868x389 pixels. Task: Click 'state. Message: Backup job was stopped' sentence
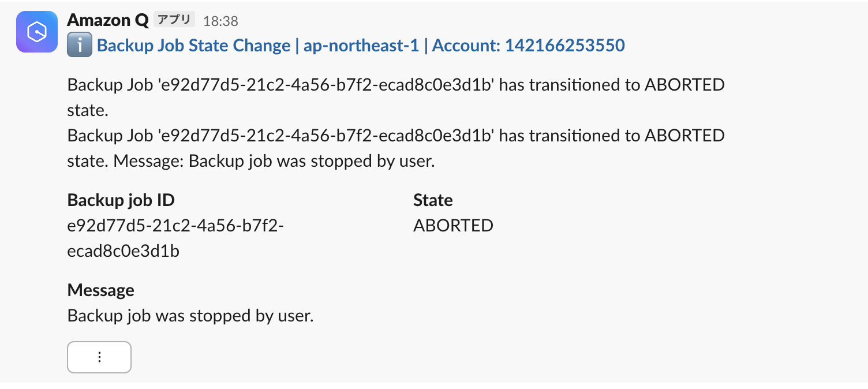(x=250, y=161)
